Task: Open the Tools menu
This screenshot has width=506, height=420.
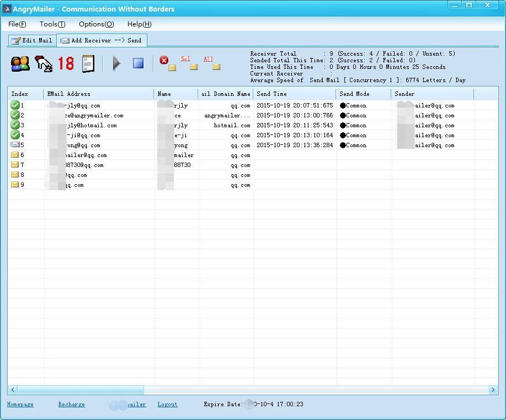Action: [x=52, y=24]
